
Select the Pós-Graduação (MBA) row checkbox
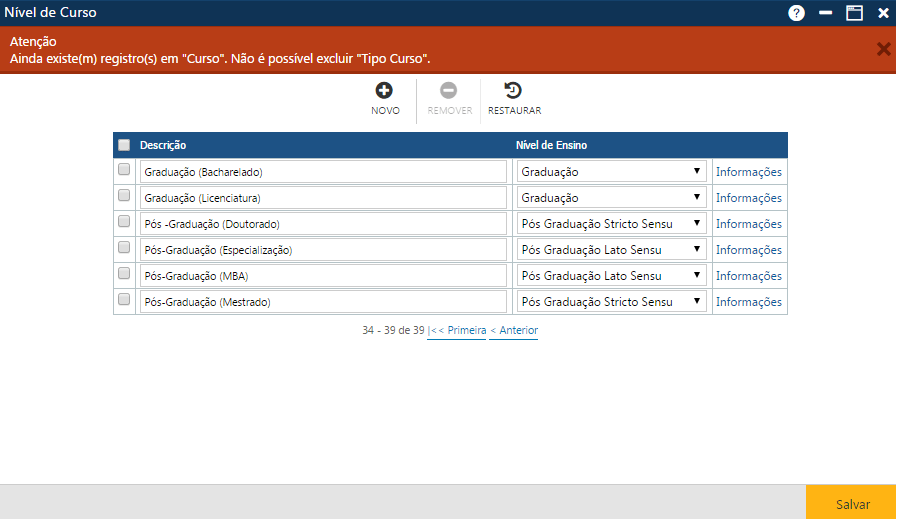[x=124, y=274]
